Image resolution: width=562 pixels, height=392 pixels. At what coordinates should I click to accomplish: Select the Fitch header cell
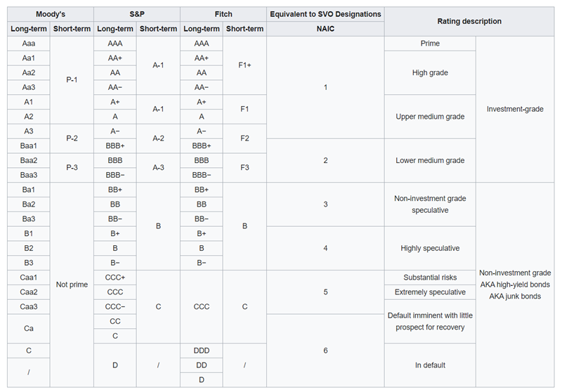click(x=223, y=14)
